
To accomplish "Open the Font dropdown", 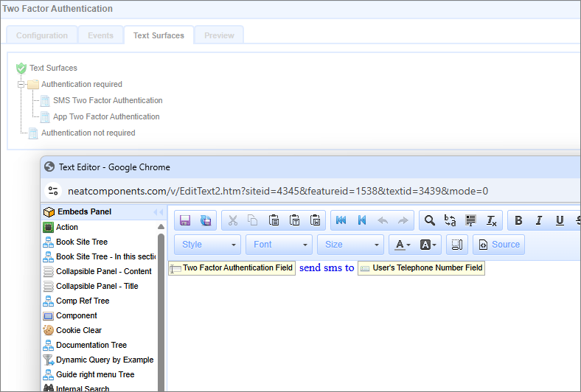I will [x=279, y=245].
